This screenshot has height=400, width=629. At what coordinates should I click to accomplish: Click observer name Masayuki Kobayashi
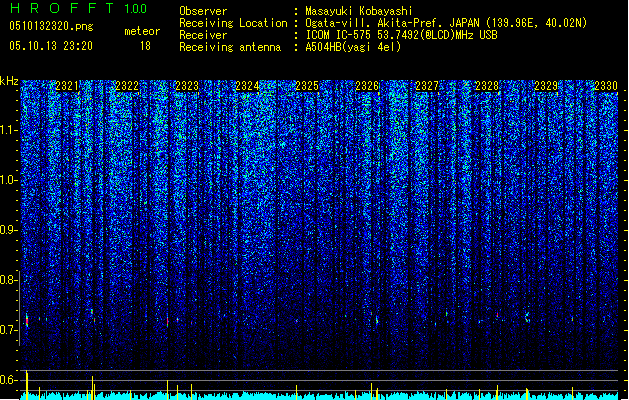359,11
